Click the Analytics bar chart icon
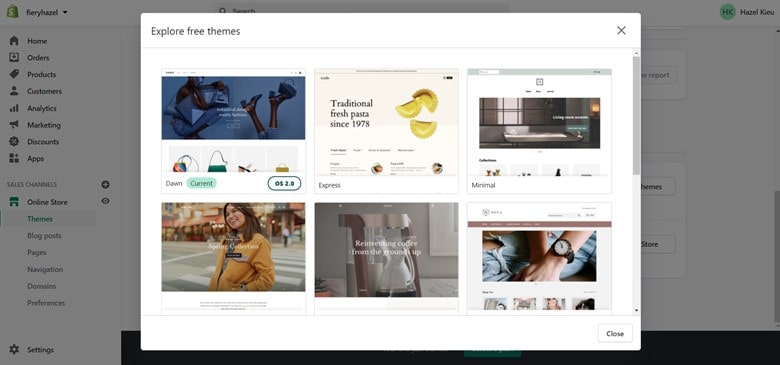Image resolution: width=780 pixels, height=365 pixels. click(x=14, y=108)
